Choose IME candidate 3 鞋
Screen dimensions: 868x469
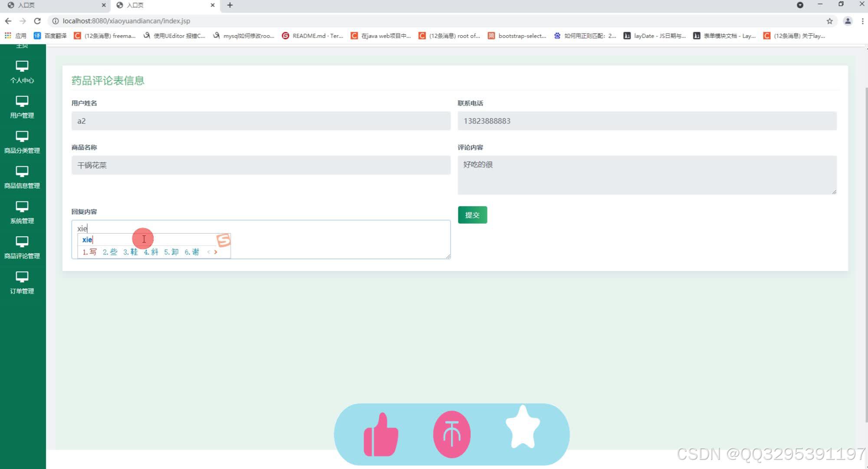tap(131, 252)
